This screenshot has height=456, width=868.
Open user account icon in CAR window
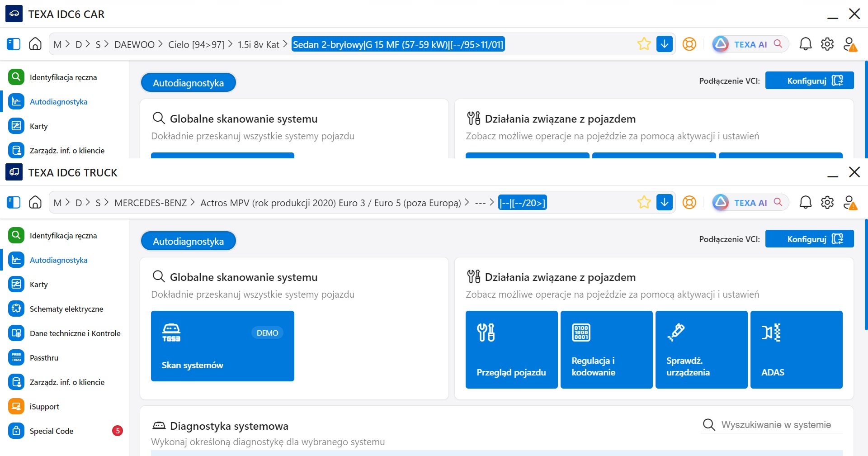850,44
